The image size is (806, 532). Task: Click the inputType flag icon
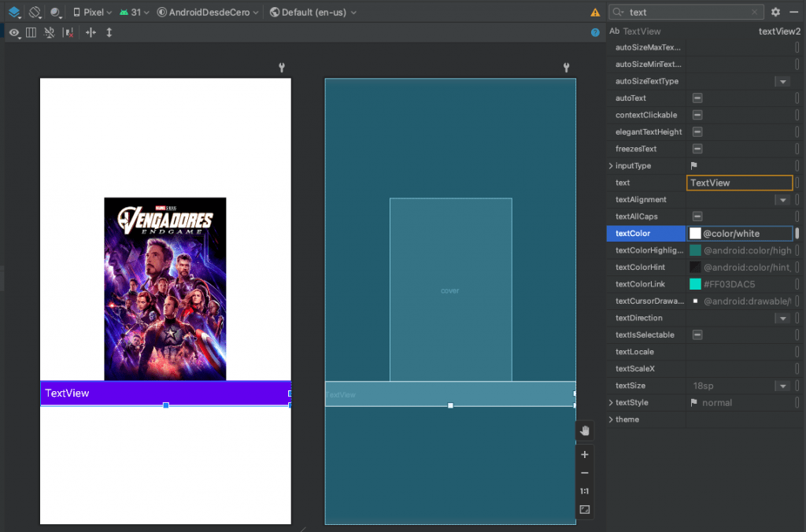click(x=694, y=165)
